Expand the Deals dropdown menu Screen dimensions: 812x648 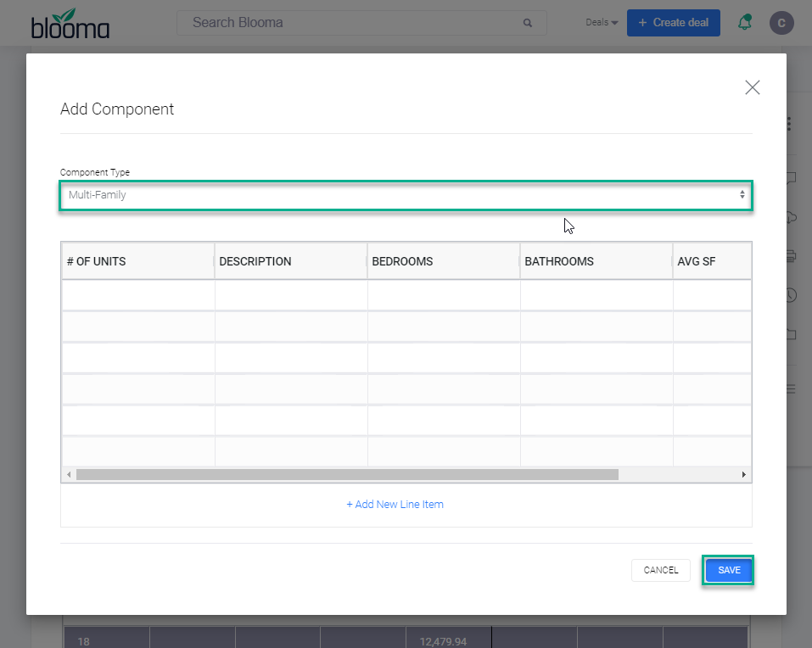(x=602, y=22)
